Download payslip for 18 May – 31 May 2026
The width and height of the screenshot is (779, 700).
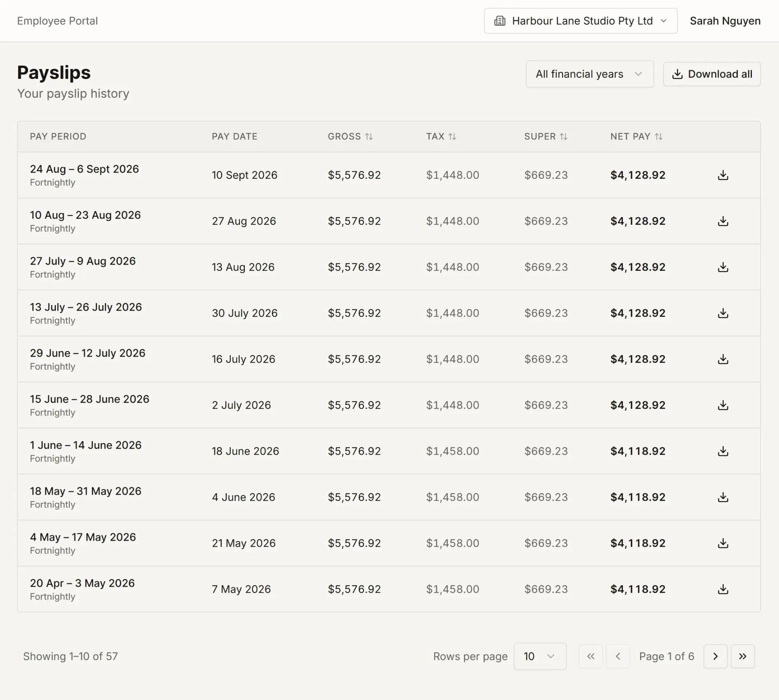click(723, 497)
